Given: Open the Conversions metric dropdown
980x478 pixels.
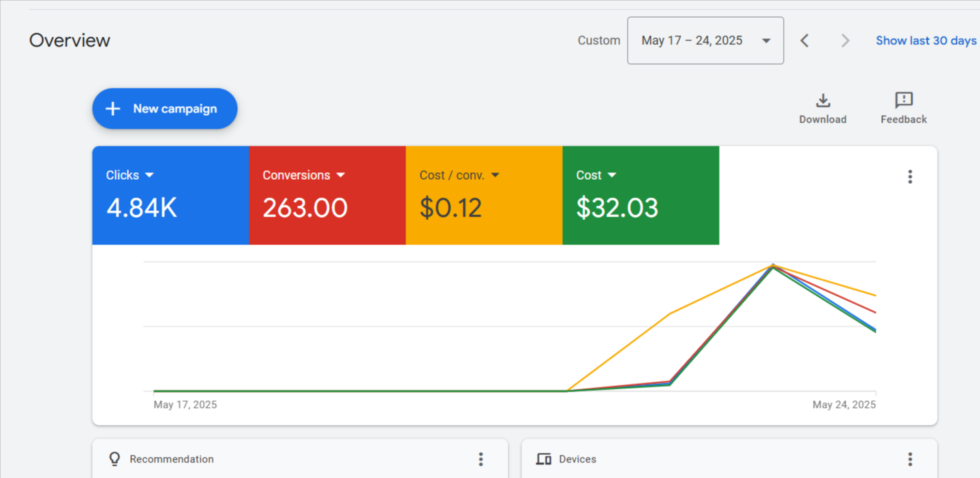Looking at the screenshot, I should (341, 175).
